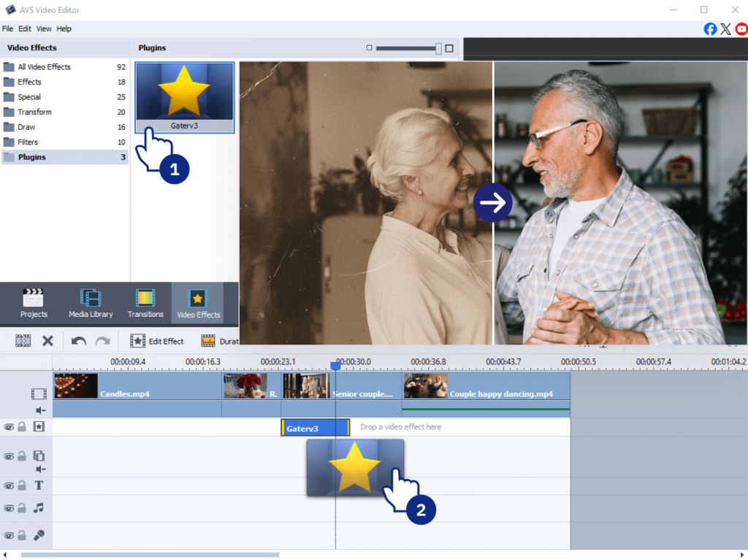The height and width of the screenshot is (560, 748).
Task: Open the Media Library
Action: point(91,304)
